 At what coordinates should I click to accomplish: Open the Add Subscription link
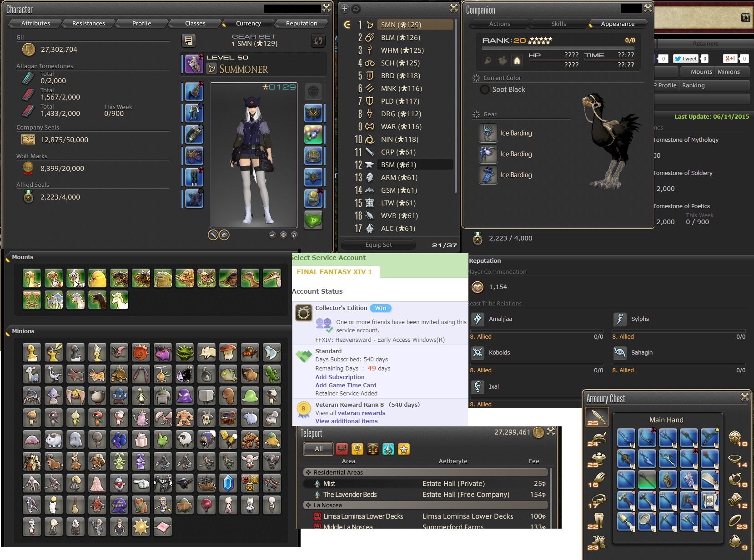340,377
